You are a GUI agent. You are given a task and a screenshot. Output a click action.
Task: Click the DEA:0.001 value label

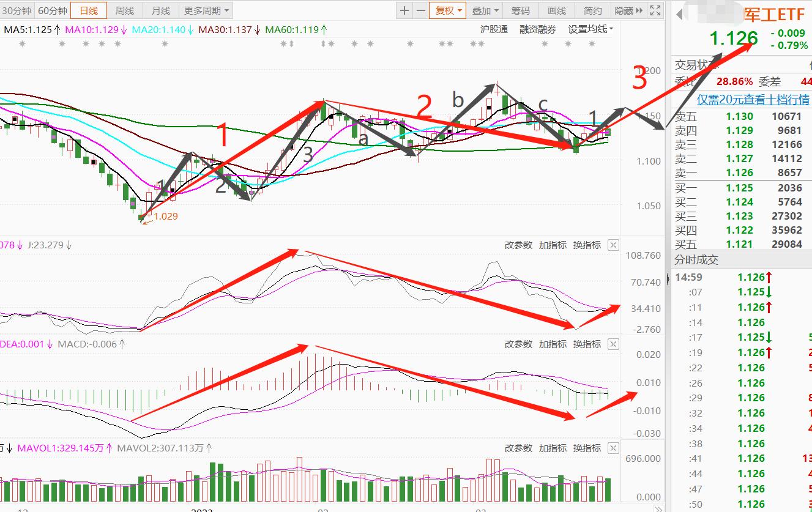click(x=26, y=344)
